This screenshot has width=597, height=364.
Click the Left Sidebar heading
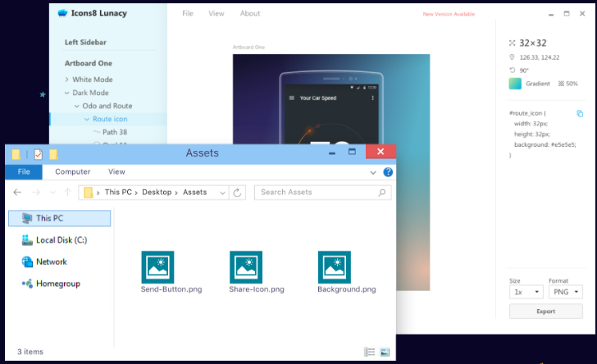pos(85,43)
